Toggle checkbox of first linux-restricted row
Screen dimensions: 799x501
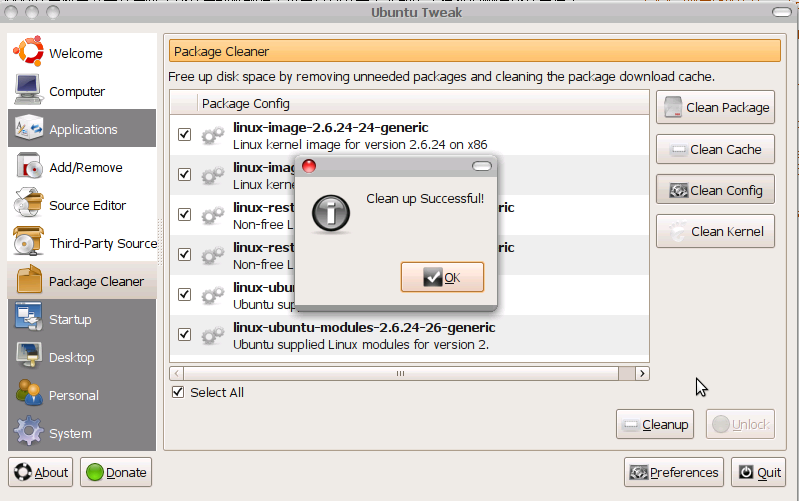[184, 215]
